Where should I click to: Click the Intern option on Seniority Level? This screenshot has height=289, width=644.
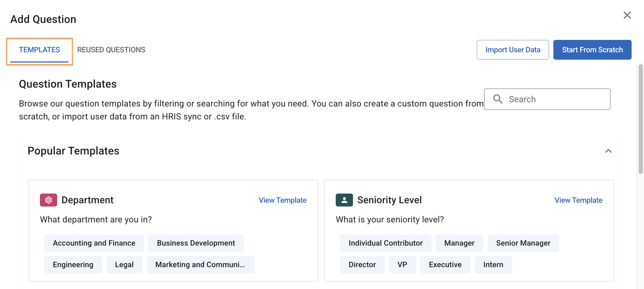coord(493,264)
